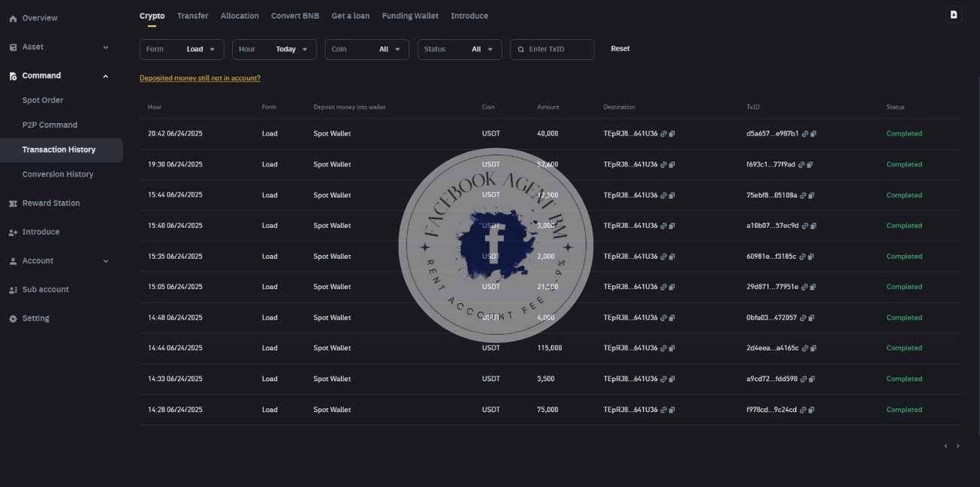Image resolution: width=980 pixels, height=487 pixels.
Task: Click the Setting gear icon in sidebar
Action: coord(13,319)
